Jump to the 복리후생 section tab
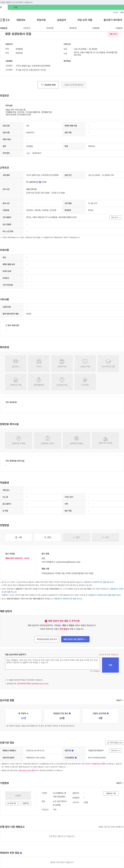Image resolution: width=124 pixels, height=868 pixels. coord(73,28)
